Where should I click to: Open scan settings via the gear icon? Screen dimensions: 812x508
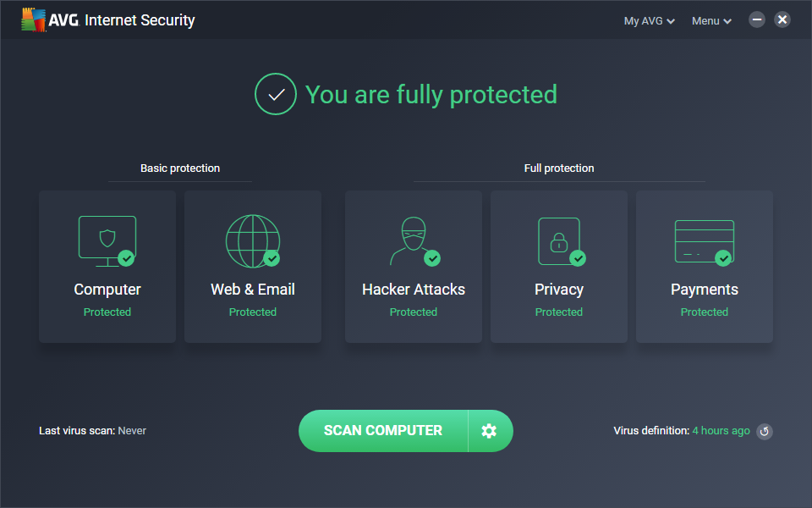[490, 430]
